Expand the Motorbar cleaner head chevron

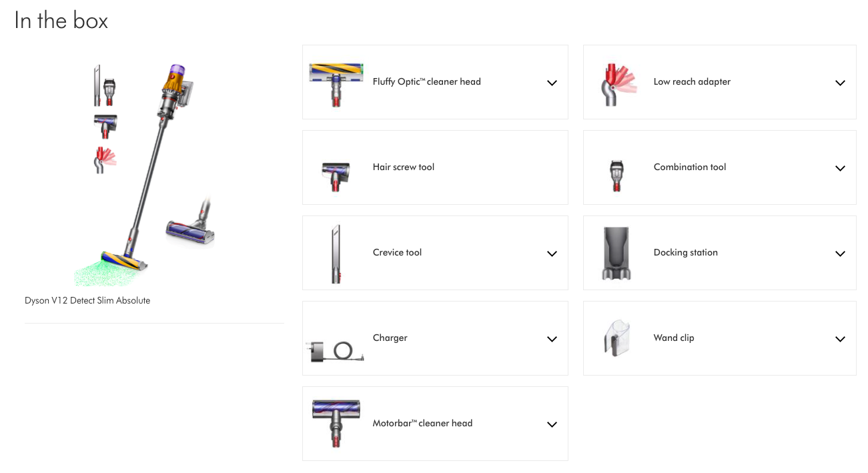[552, 424]
